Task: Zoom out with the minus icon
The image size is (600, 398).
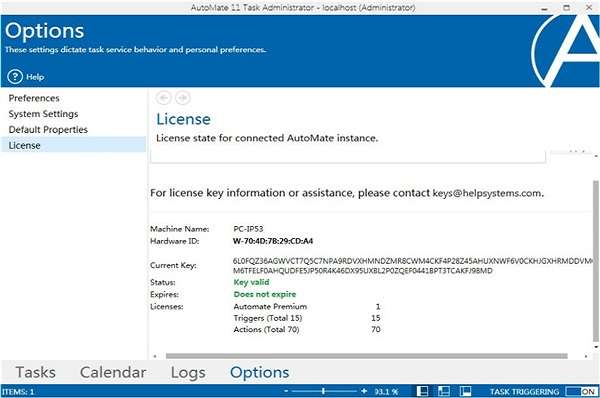Action: tap(286, 391)
